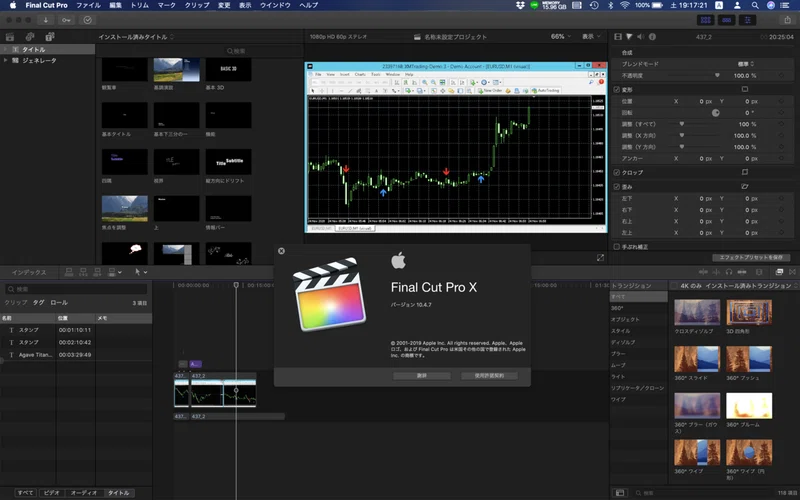Toggle viewer fullscreen expand icon
Screen dimensions: 800x500
click(x=601, y=258)
